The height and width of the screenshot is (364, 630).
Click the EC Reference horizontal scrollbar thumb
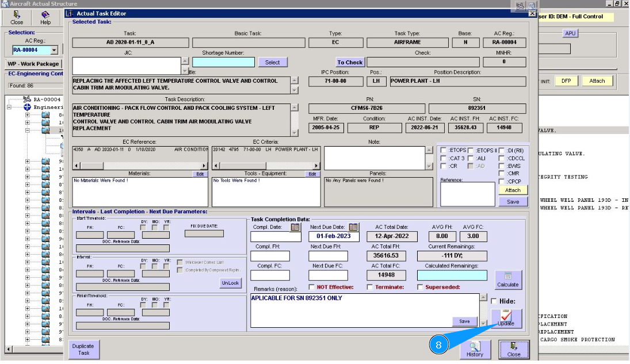[91, 166]
